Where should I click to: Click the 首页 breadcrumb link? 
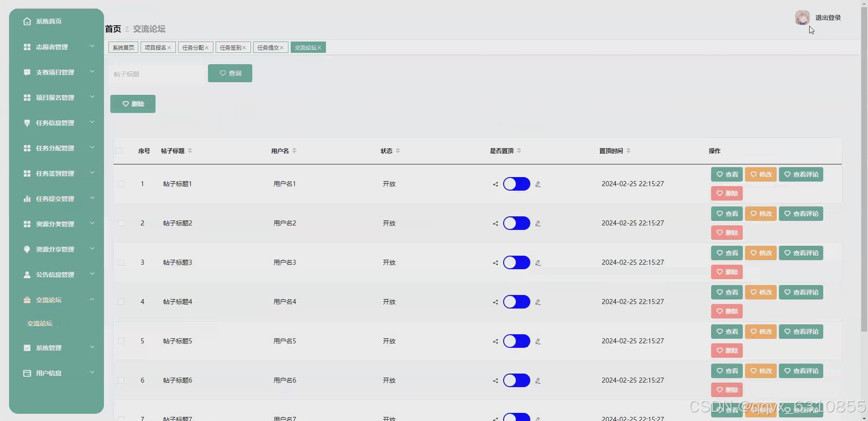pyautogui.click(x=113, y=29)
